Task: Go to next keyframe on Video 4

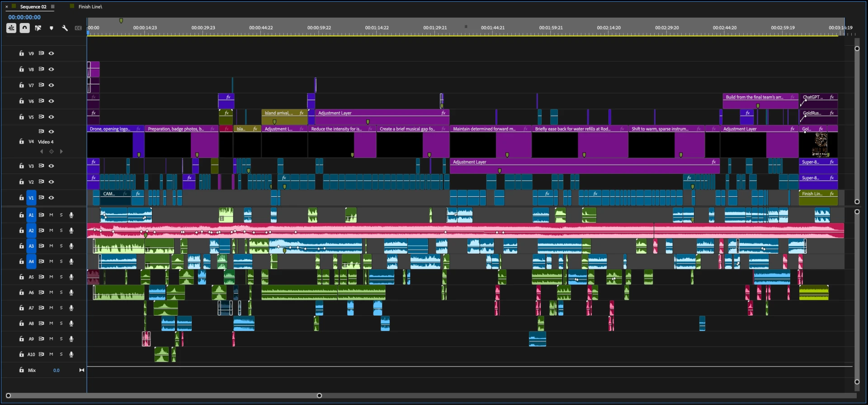Action: click(x=61, y=151)
